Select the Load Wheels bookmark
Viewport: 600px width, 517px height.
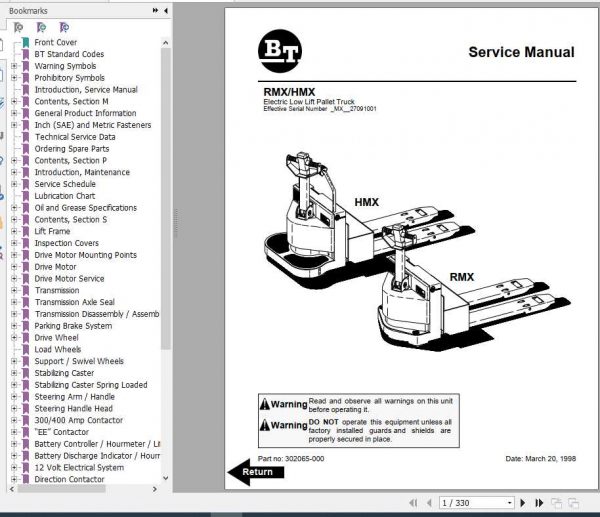[58, 349]
